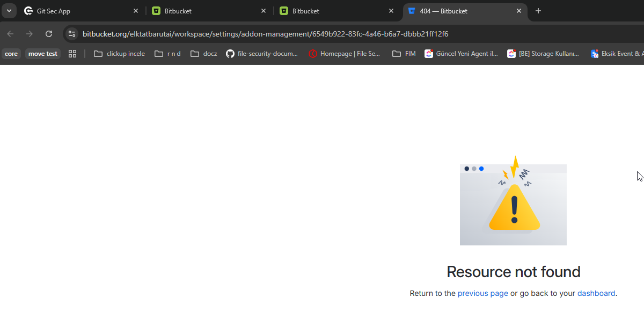Open the Homepage | File Se... bookmark
The width and height of the screenshot is (644, 312).
click(x=344, y=54)
